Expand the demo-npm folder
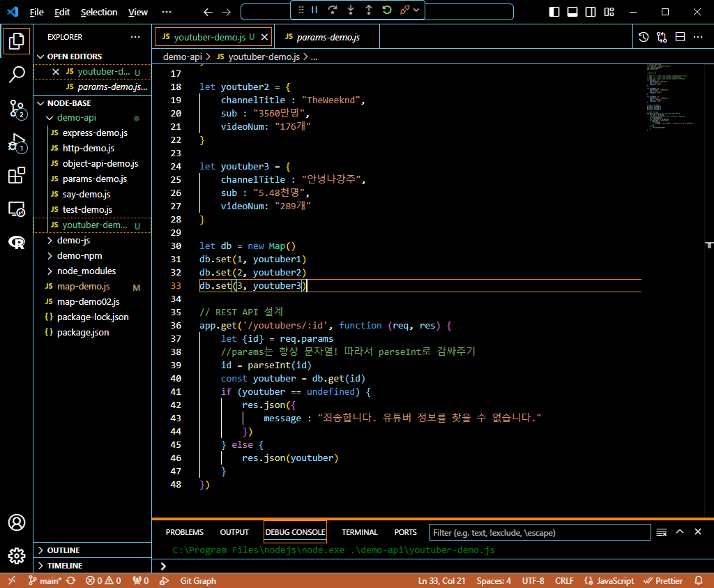Image resolution: width=714 pixels, height=588 pixels. (93, 256)
